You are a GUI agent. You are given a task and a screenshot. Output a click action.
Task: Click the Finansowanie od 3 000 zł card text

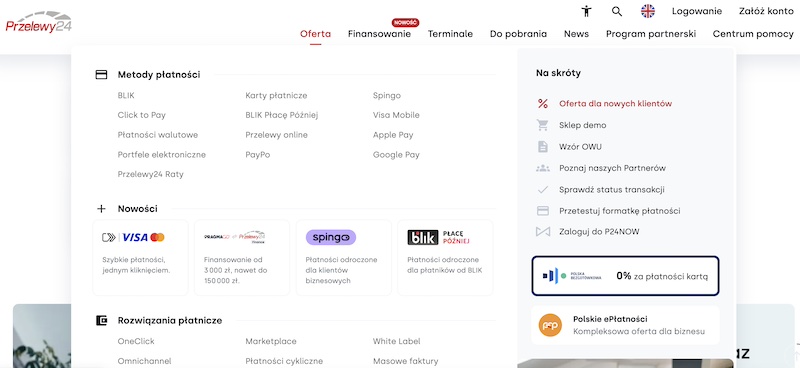coord(235,270)
